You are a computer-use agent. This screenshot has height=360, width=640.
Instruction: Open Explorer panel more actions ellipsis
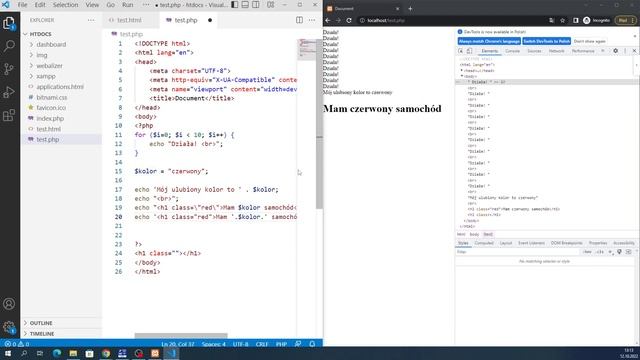(91, 20)
